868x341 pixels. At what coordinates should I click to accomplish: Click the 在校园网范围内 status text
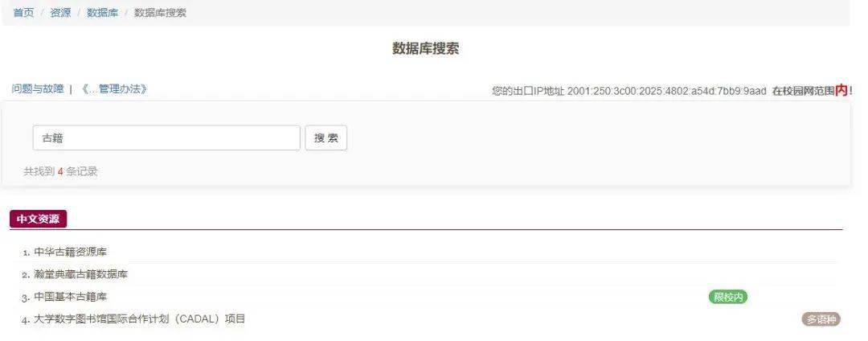click(810, 90)
